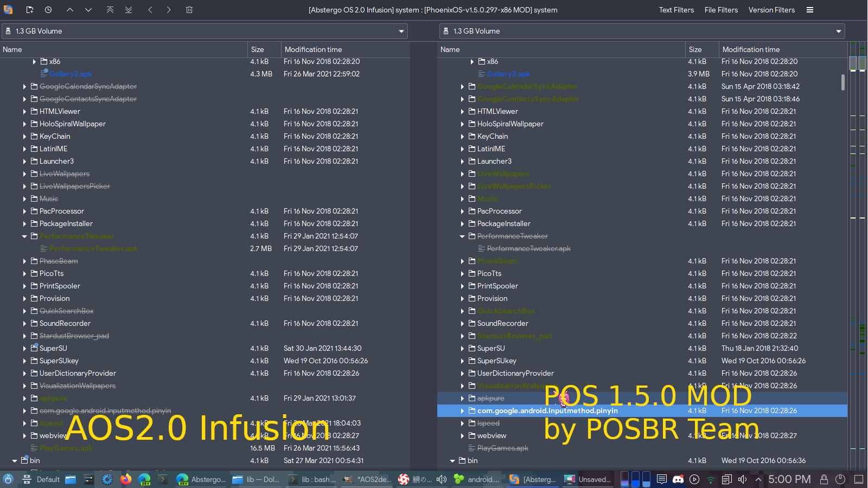The height and width of the screenshot is (488, 868).
Task: Show hidden tray icons with up arrow
Action: tap(758, 479)
